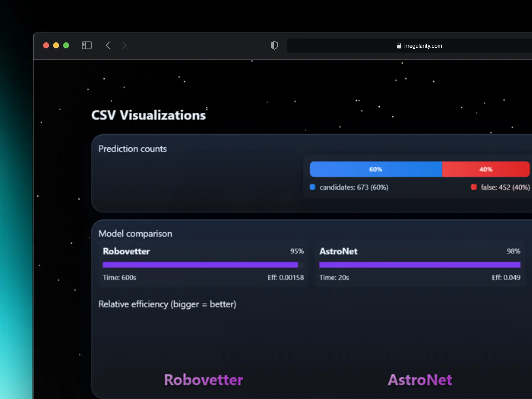The height and width of the screenshot is (399, 532).
Task: Click the forward navigation arrow
Action: tap(124, 45)
